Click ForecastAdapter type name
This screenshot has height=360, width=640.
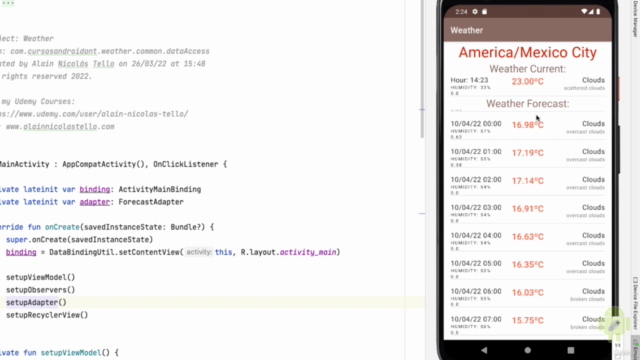[x=151, y=202]
